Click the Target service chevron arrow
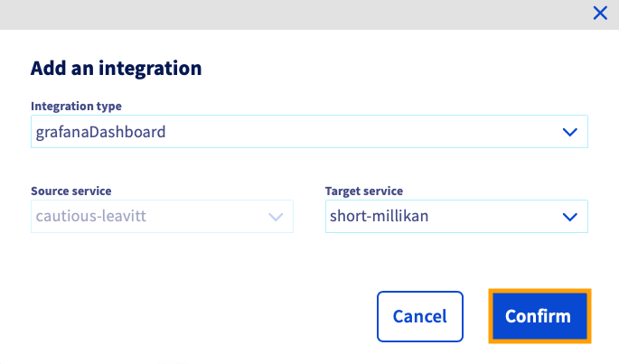The image size is (619, 364). [569, 217]
